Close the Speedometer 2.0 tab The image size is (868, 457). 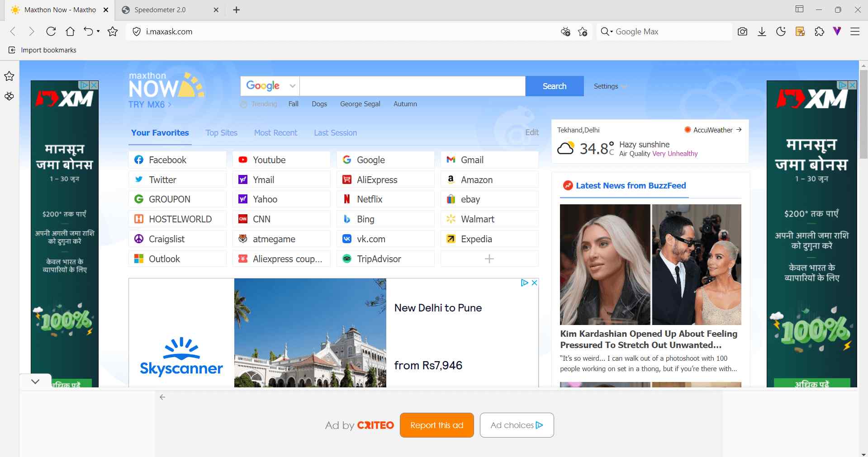[x=216, y=9]
